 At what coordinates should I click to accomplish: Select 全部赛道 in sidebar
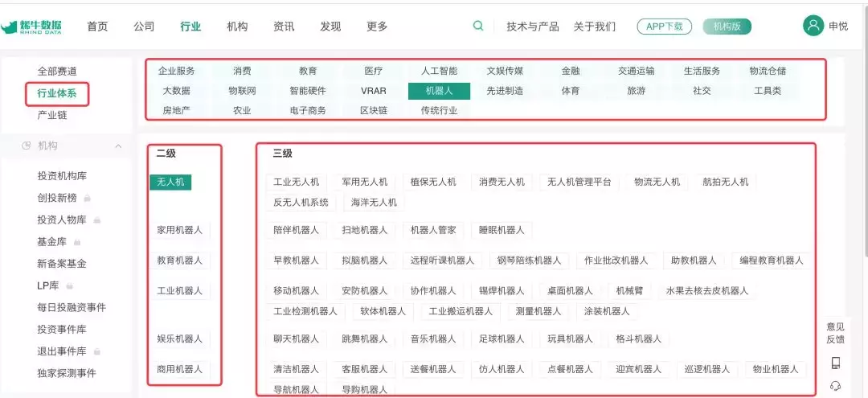click(56, 72)
